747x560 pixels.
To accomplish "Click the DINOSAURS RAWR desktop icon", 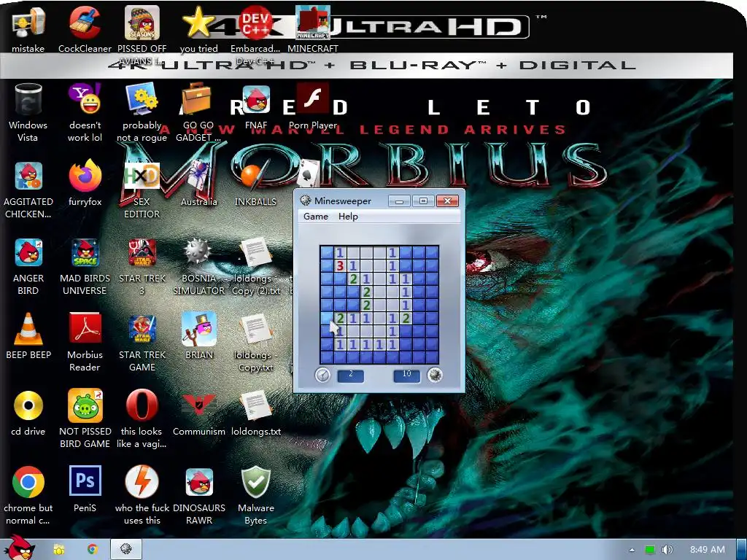I will point(198,495).
